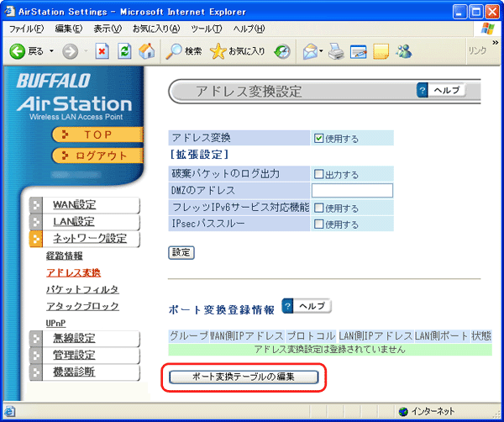Click the Print toolbar icon
Screen dimensions: 504x422
pyautogui.click(x=335, y=51)
